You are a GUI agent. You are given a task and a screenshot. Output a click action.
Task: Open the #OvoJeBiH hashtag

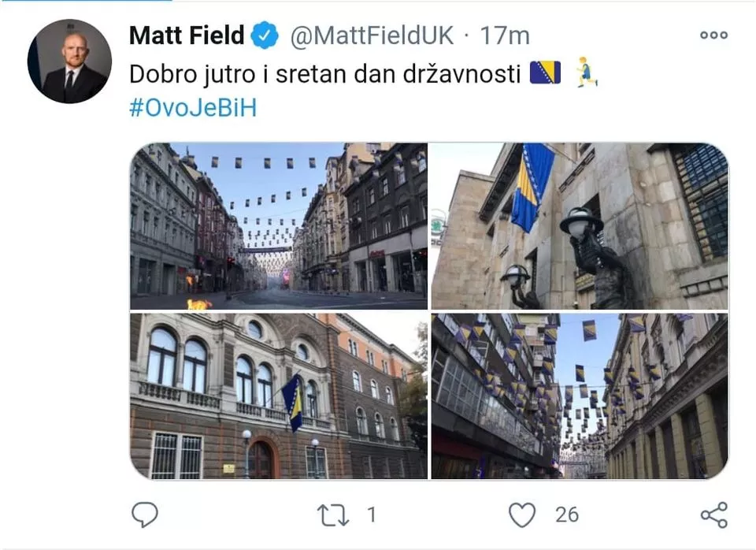pyautogui.click(x=193, y=108)
